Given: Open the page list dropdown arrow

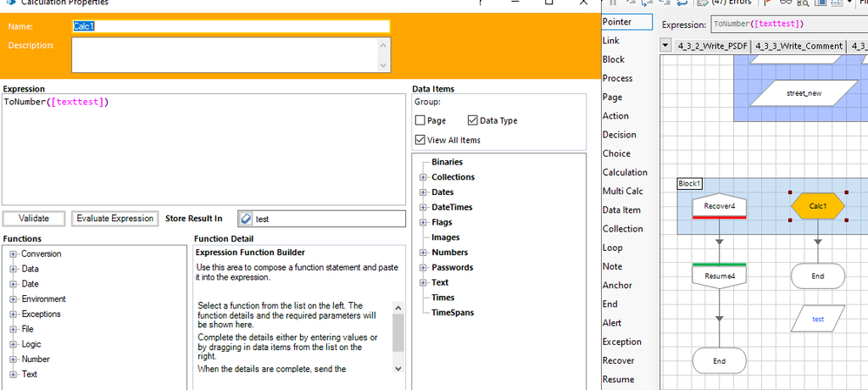Looking at the screenshot, I should click(666, 45).
